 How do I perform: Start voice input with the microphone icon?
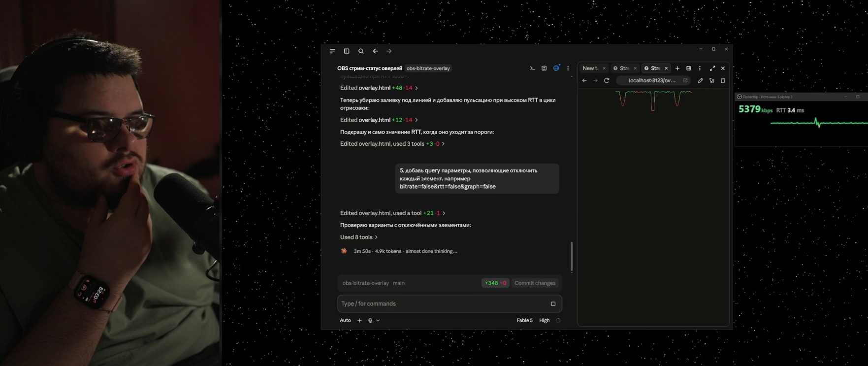(370, 321)
